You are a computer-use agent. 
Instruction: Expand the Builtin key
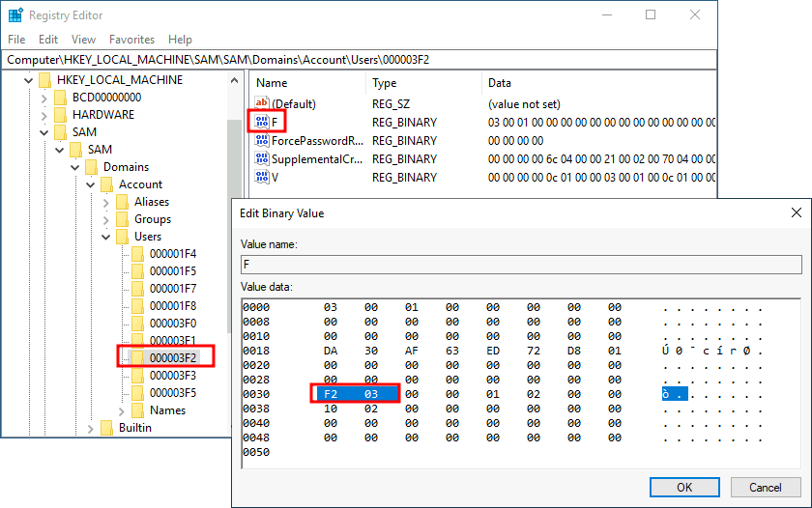91,428
